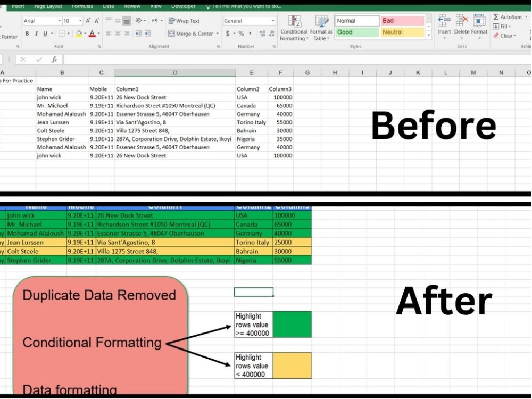This screenshot has height=399, width=532.
Task: Switch to the Page Layout tab
Action: (x=48, y=6)
